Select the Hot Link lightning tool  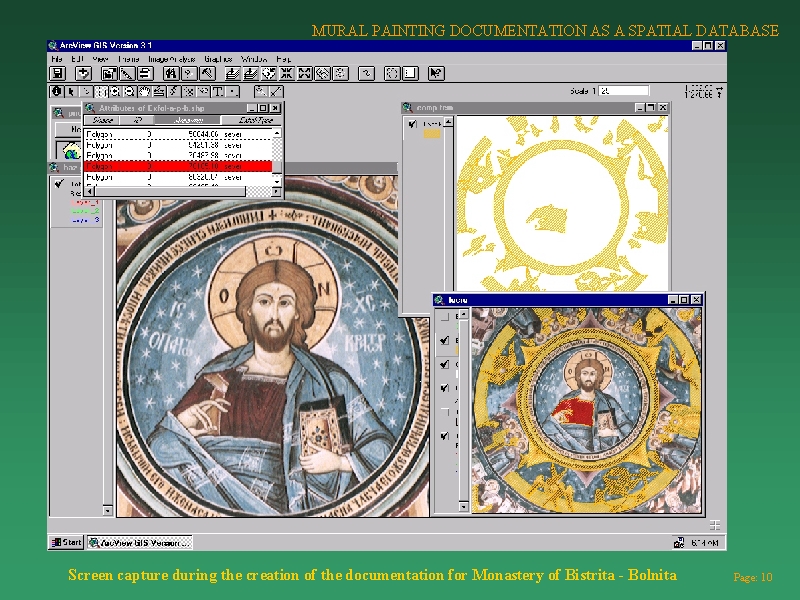(174, 92)
